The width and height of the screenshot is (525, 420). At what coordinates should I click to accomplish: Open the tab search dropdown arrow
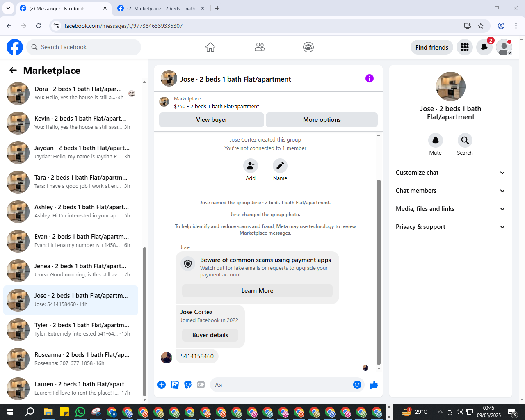pos(8,8)
